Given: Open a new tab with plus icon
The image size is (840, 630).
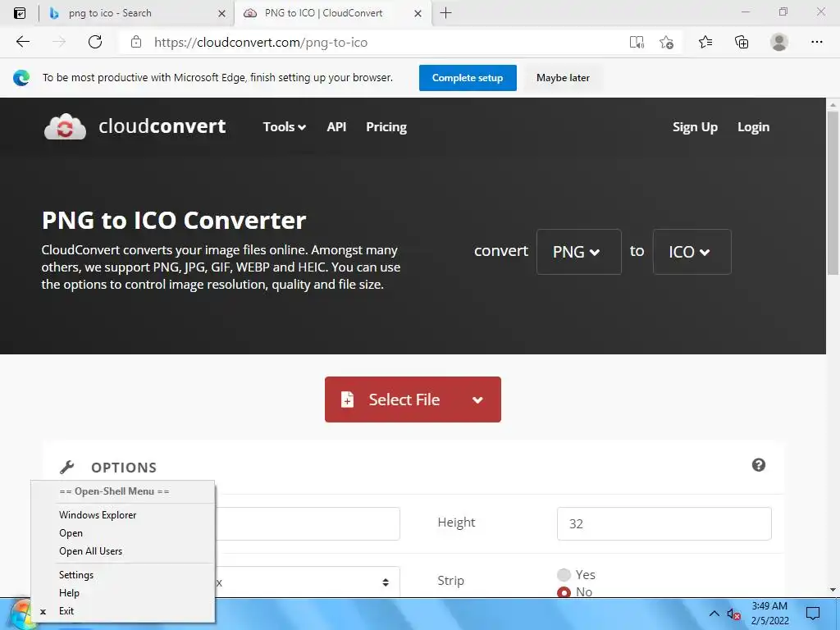Looking at the screenshot, I should (x=445, y=13).
